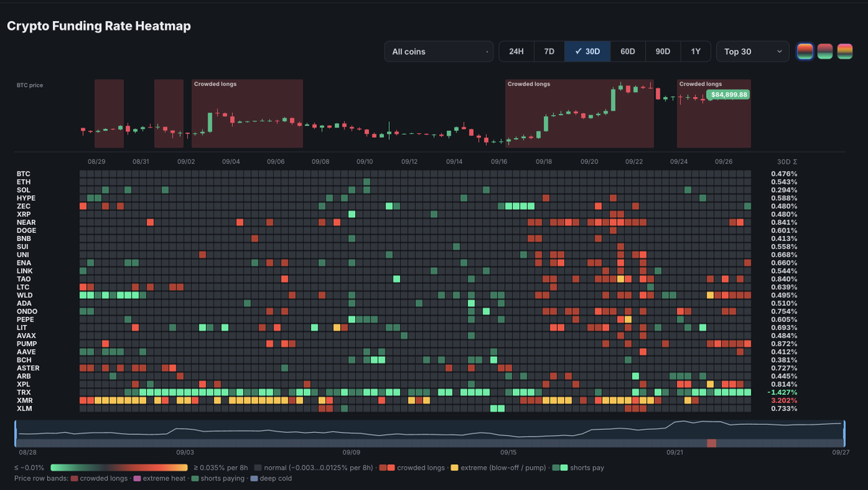The width and height of the screenshot is (868, 490).
Task: Select the TAO row label
Action: tap(23, 279)
